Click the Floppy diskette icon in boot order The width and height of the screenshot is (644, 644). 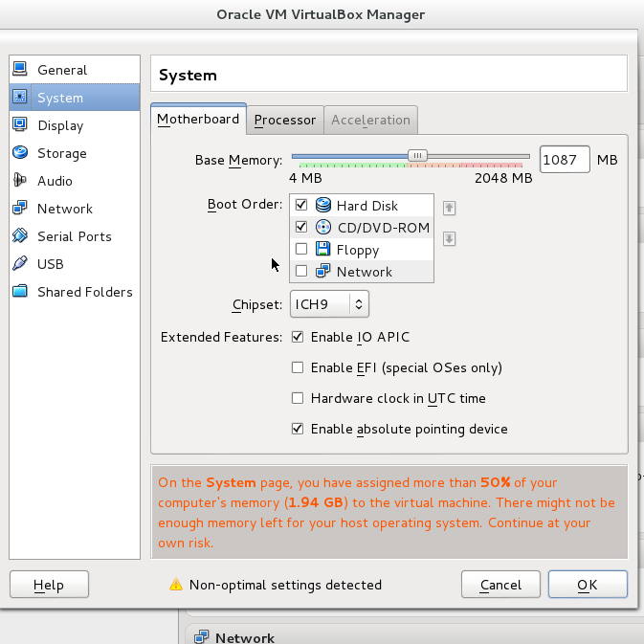click(x=323, y=249)
